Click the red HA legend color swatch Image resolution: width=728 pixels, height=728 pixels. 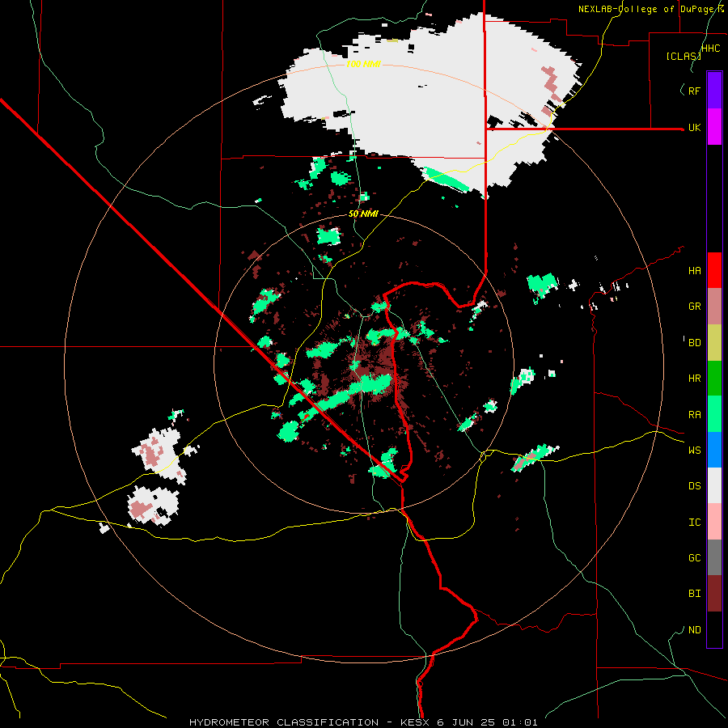click(714, 270)
